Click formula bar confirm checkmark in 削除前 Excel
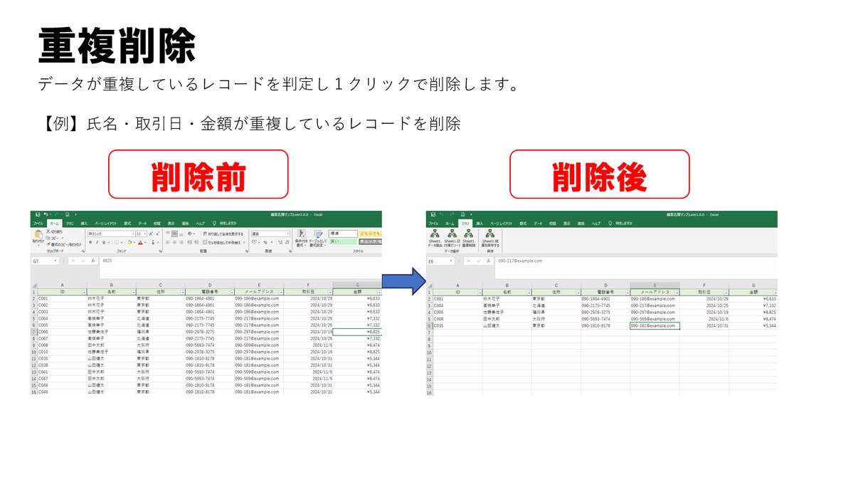 [x=83, y=261]
